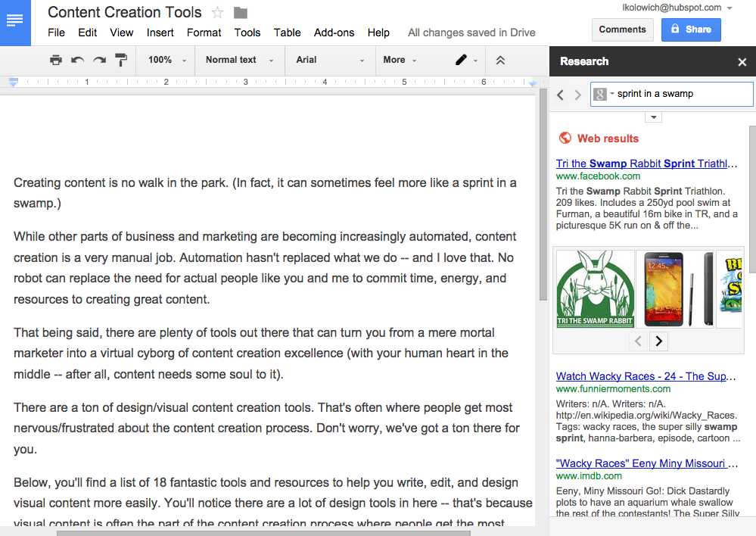
Task: Click the Google Docs home icon
Action: (15, 22)
